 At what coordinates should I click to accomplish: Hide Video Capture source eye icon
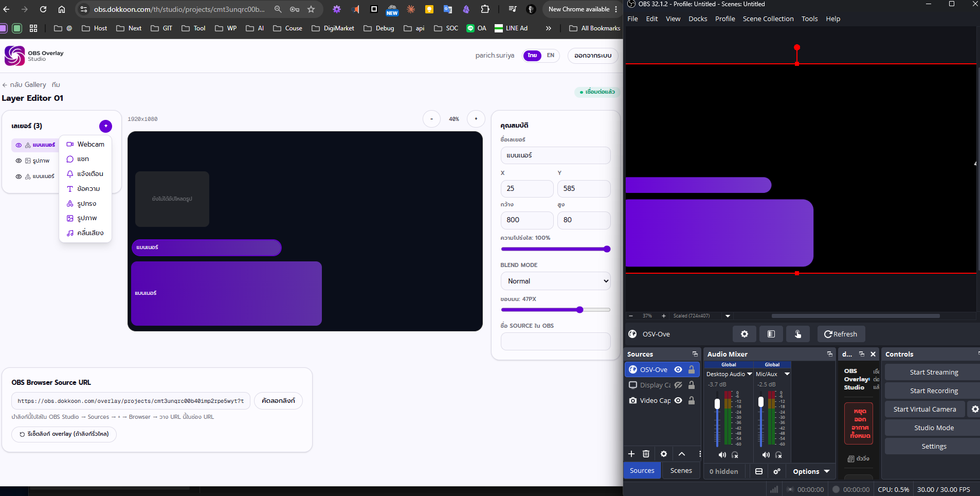678,400
